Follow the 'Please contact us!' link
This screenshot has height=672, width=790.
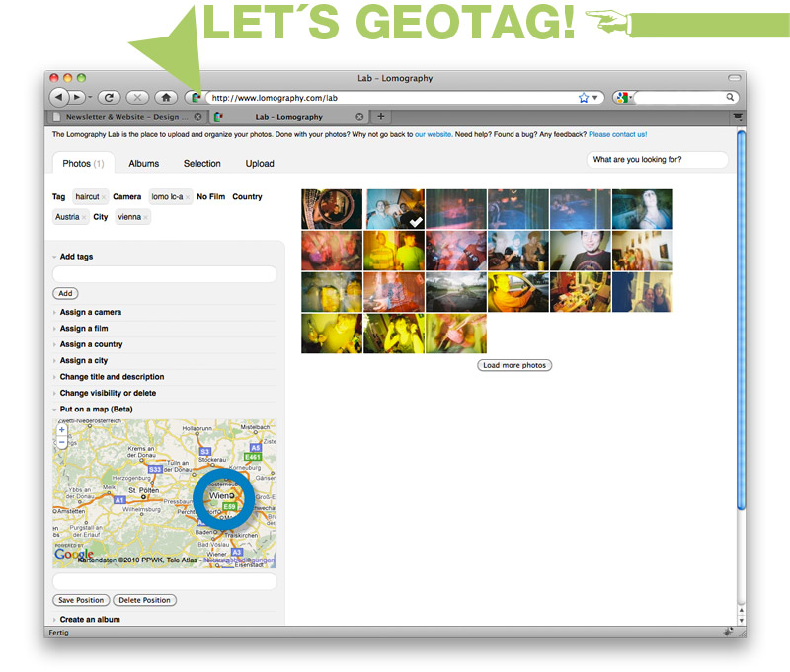(x=618, y=134)
